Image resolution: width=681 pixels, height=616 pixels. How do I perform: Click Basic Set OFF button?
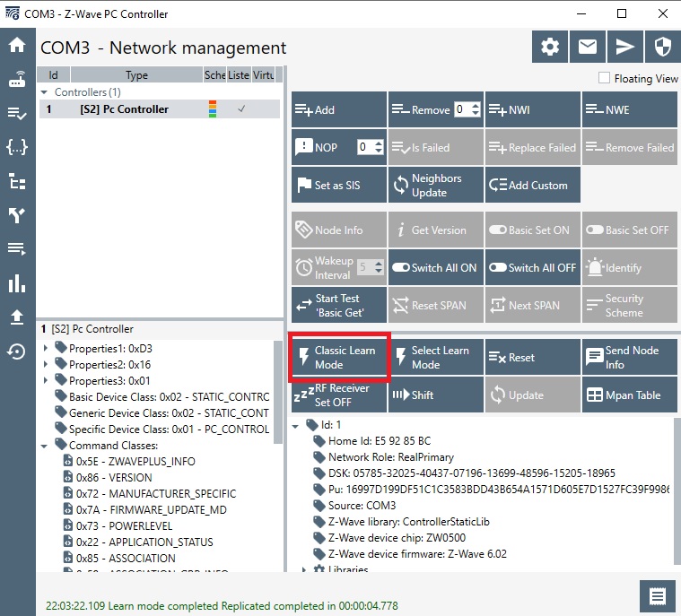[629, 230]
